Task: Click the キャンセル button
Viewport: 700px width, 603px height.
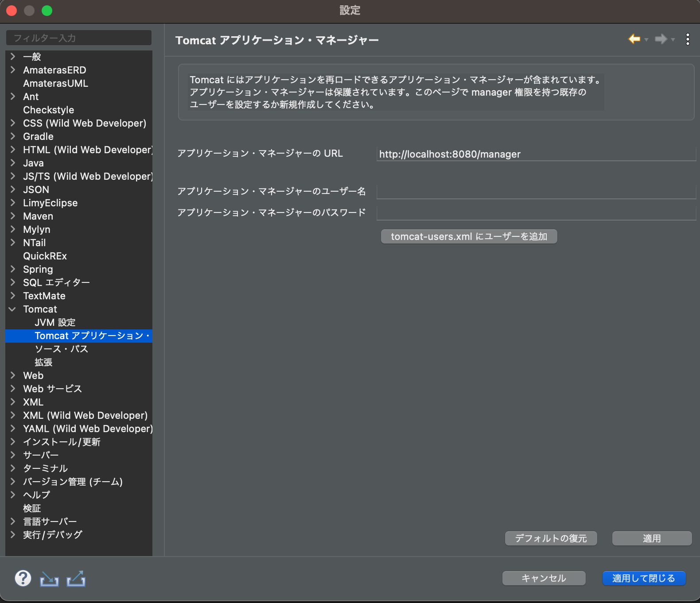Action: pyautogui.click(x=544, y=578)
